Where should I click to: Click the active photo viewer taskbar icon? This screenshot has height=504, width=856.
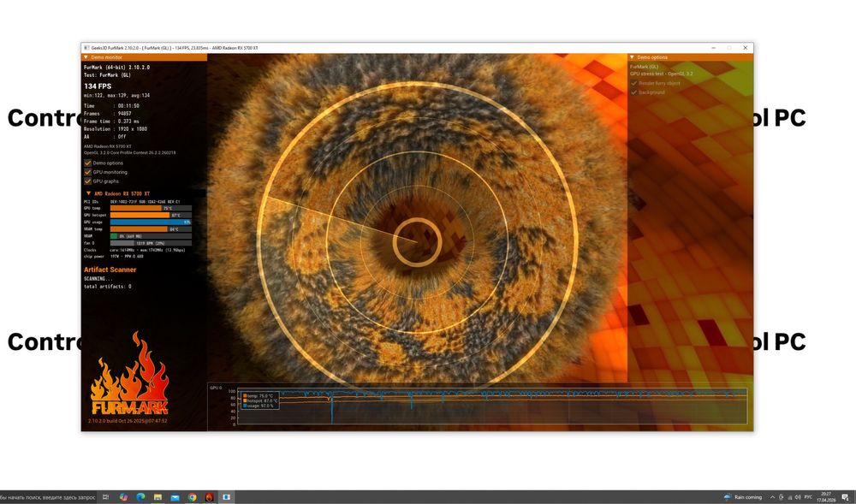tap(226, 497)
